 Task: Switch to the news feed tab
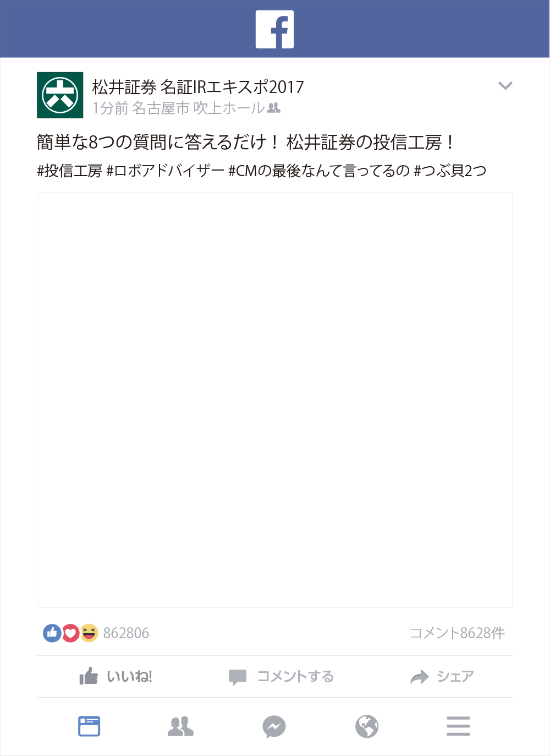pyautogui.click(x=89, y=726)
